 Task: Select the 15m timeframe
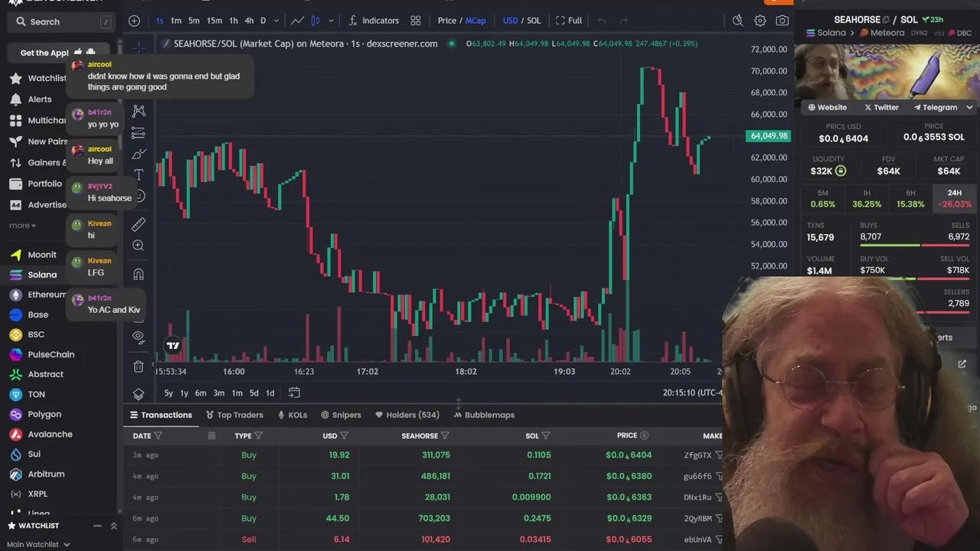click(x=214, y=21)
